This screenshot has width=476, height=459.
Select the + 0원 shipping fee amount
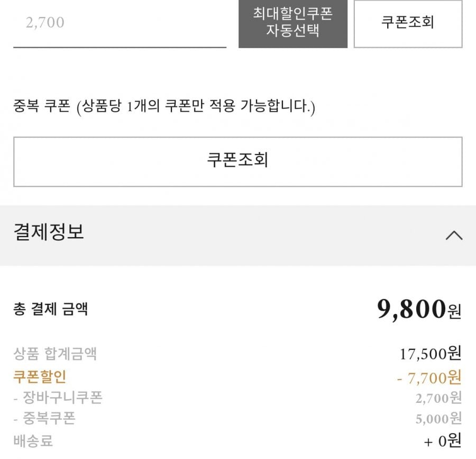point(442,440)
